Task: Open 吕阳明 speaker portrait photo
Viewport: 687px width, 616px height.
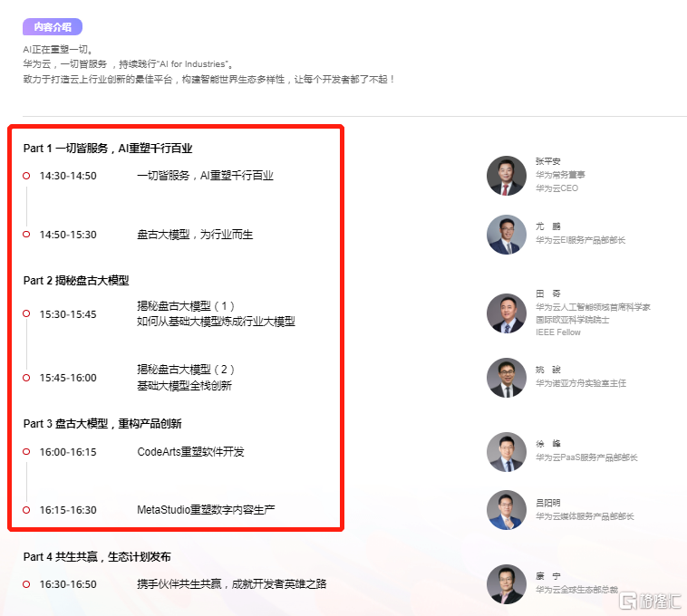Action: click(x=507, y=510)
